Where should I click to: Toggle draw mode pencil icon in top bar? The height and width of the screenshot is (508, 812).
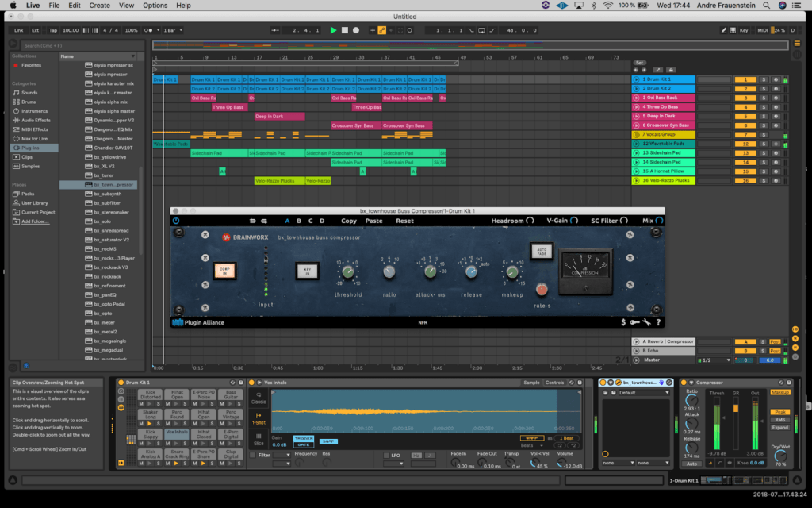(723, 30)
